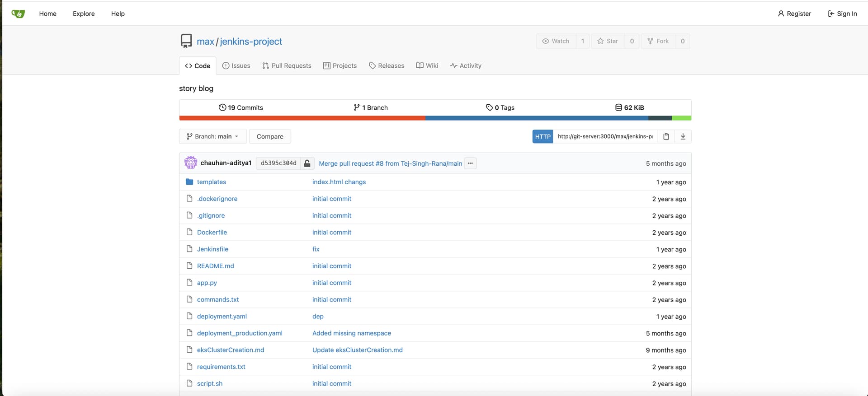
Task: Open Explore in top navigation
Action: pyautogui.click(x=84, y=14)
